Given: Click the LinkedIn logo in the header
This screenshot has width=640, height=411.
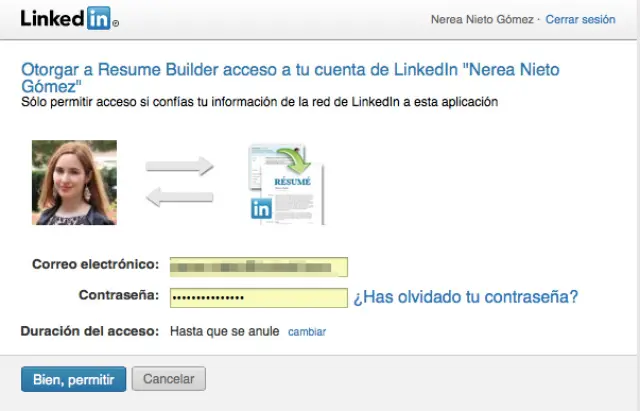Looking at the screenshot, I should [69, 19].
